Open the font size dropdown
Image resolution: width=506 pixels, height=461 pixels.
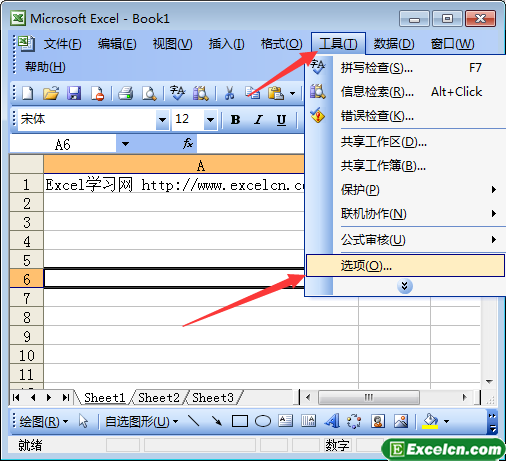(210, 119)
